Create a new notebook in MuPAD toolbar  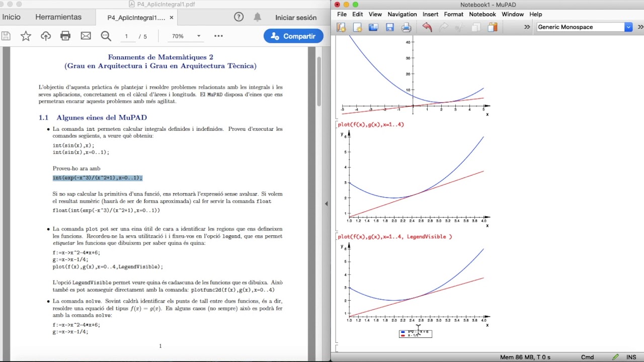point(342,27)
